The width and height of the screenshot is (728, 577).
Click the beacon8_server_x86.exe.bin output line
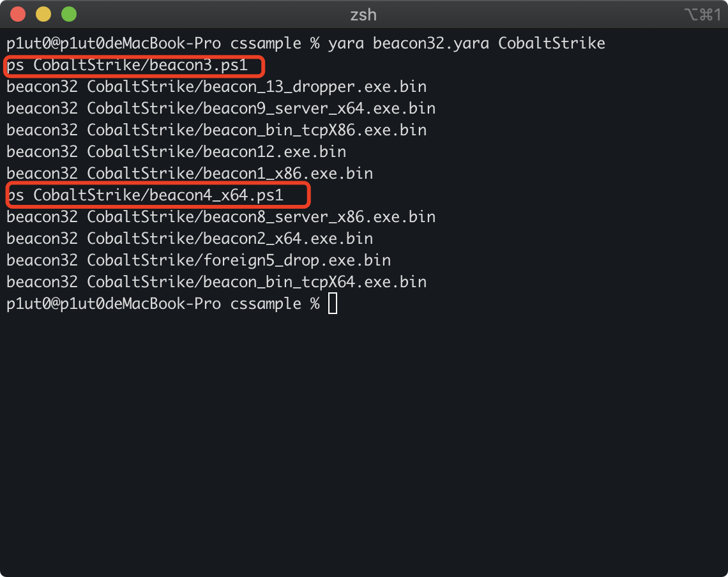point(221,217)
